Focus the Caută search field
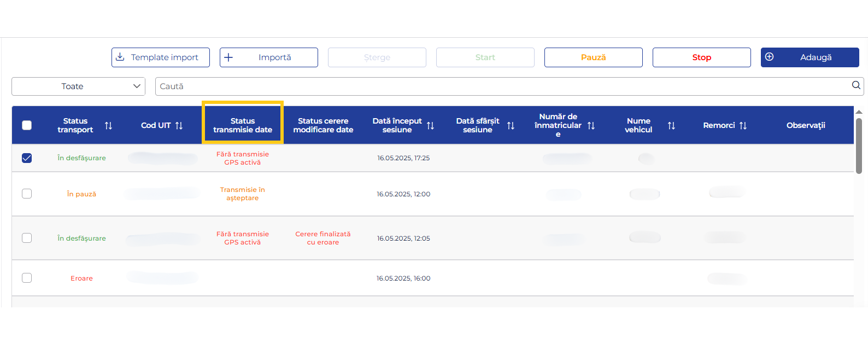The image size is (868, 344). coord(492,86)
